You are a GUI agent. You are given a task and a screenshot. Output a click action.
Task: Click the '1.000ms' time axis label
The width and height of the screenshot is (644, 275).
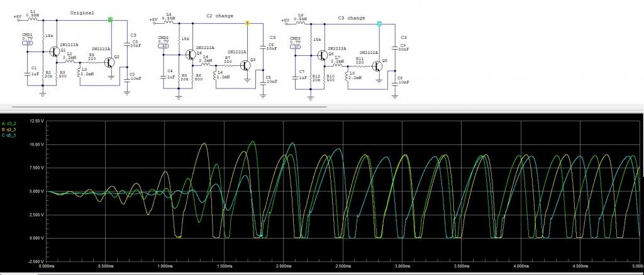coord(165,266)
